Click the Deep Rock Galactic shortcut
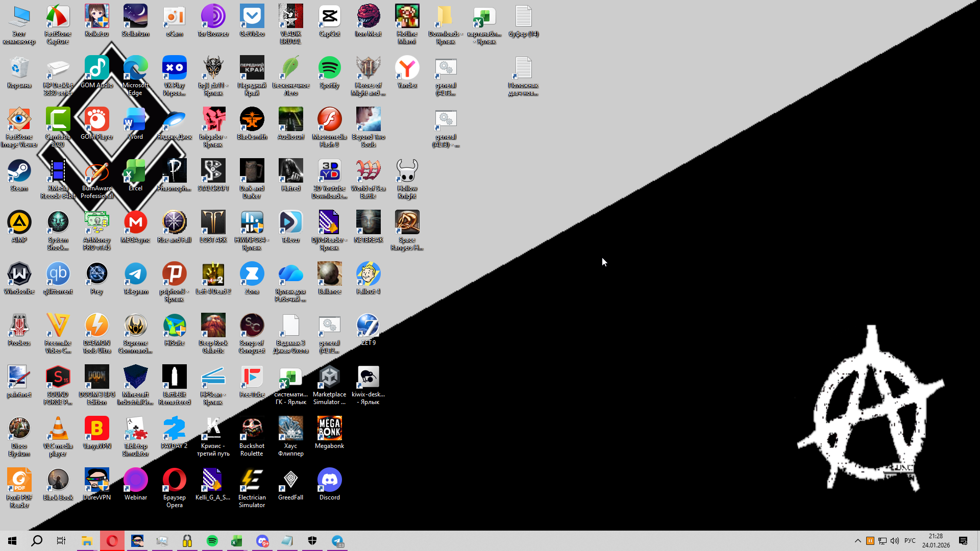 coord(213,326)
